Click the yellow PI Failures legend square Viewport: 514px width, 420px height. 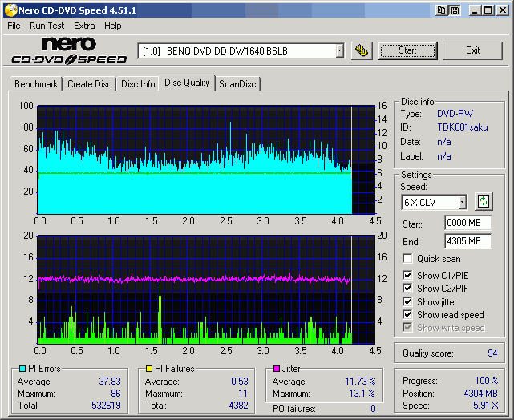click(149, 369)
